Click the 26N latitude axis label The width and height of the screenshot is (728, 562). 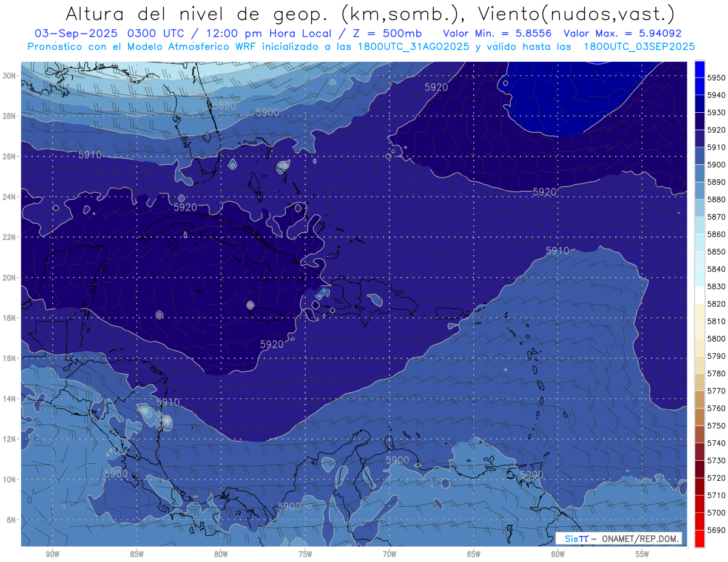tap(9, 156)
